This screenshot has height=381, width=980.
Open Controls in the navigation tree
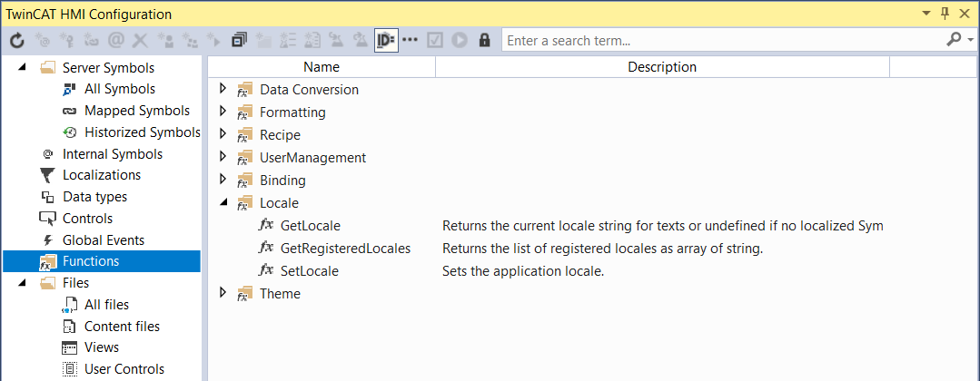[x=87, y=219]
